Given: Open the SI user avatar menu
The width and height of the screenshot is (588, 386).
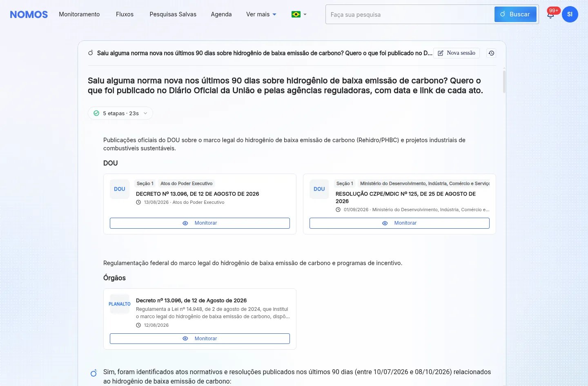Looking at the screenshot, I should pyautogui.click(x=570, y=14).
